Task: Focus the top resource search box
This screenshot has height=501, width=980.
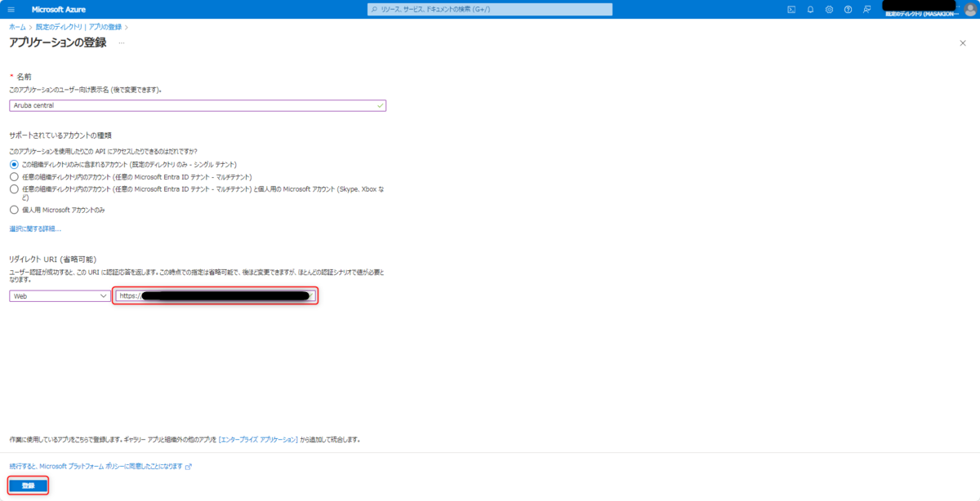Action: point(490,9)
